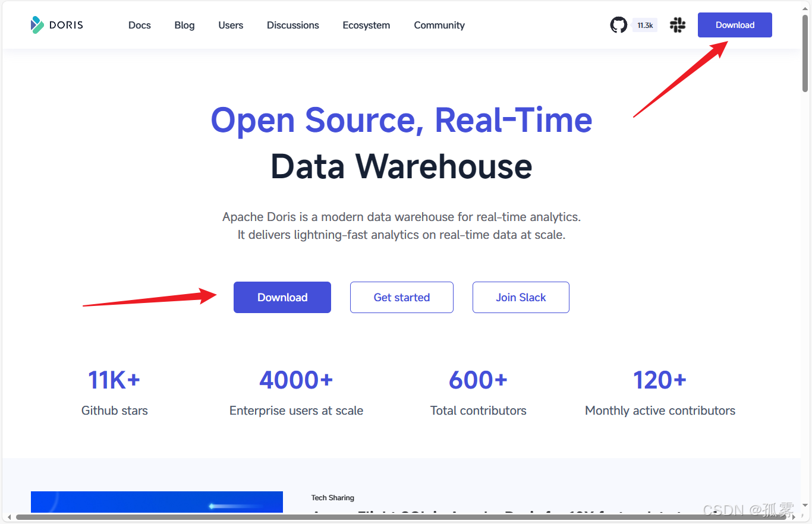The width and height of the screenshot is (812, 524).
Task: Click the Join Slack button
Action: tap(521, 297)
